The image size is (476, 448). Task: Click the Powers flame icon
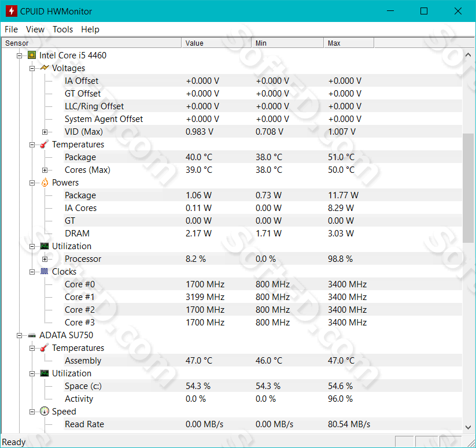(45, 182)
